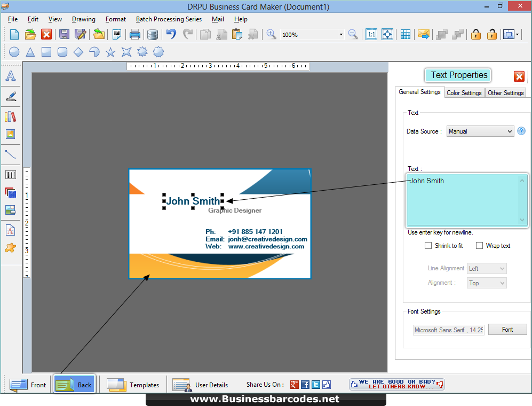Open the User Details button

coord(200,385)
